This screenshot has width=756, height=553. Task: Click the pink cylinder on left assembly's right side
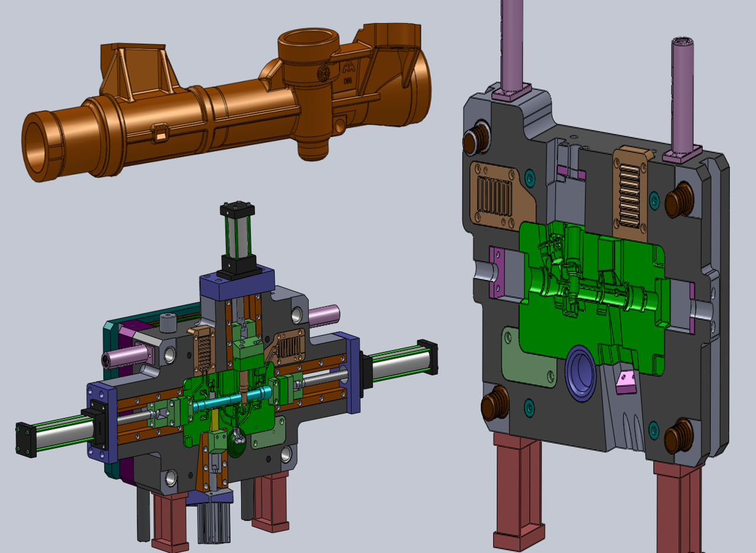[x=324, y=316]
